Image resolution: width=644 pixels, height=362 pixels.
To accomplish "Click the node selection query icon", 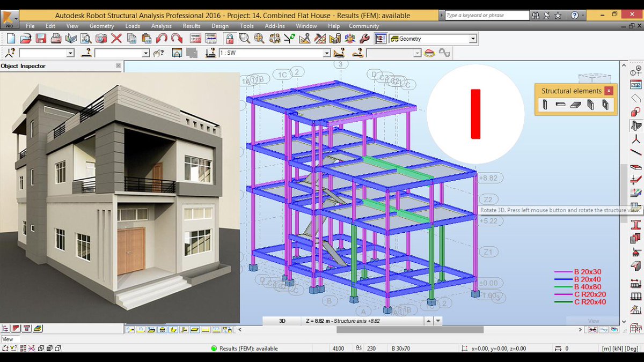I will pyautogui.click(x=9, y=53).
